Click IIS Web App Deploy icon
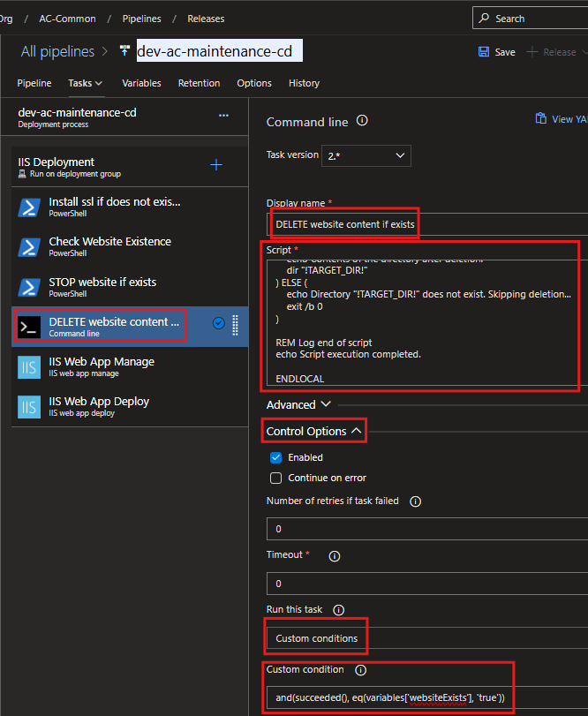 (x=29, y=407)
